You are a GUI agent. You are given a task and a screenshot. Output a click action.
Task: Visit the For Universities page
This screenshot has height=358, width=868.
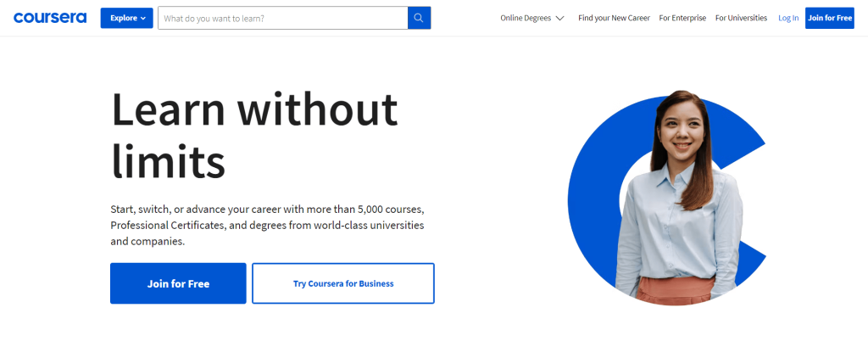741,18
